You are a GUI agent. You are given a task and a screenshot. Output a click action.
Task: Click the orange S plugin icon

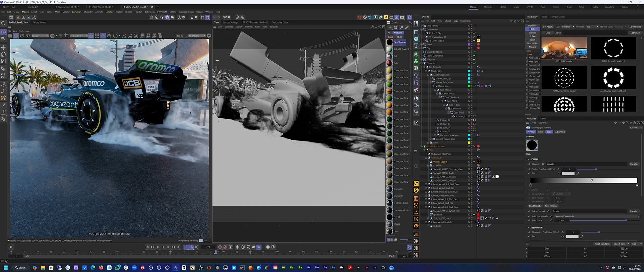pos(416,190)
